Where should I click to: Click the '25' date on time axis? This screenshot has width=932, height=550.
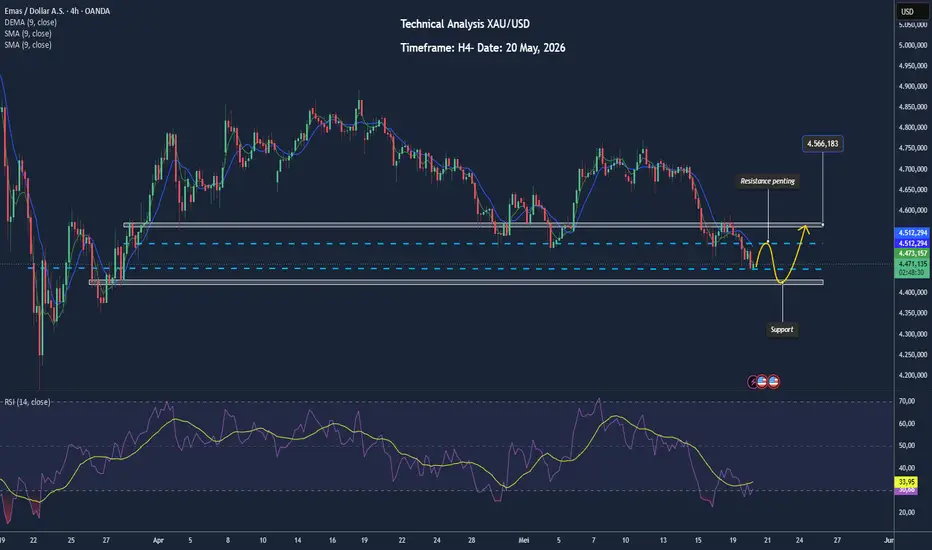[x=71, y=540]
